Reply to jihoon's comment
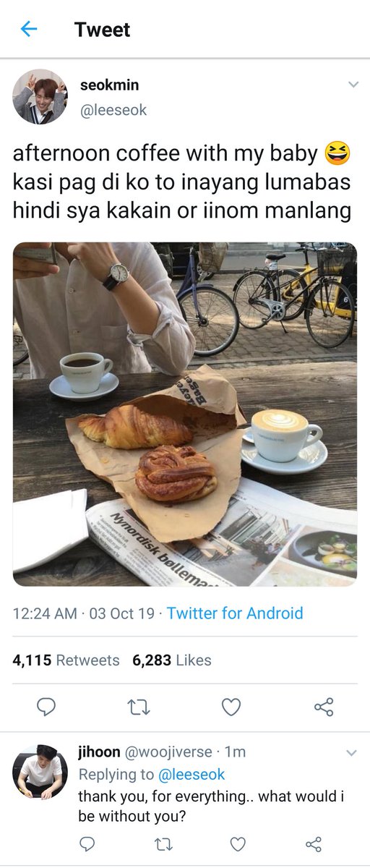This screenshot has width=370, height=868. (86, 844)
